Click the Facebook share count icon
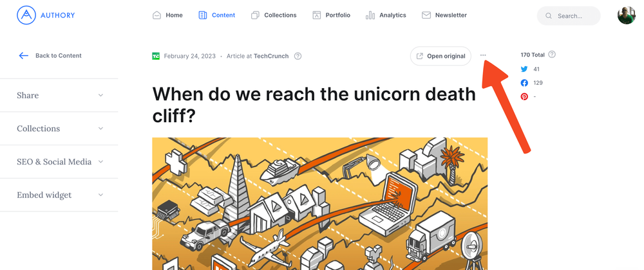 (x=524, y=83)
